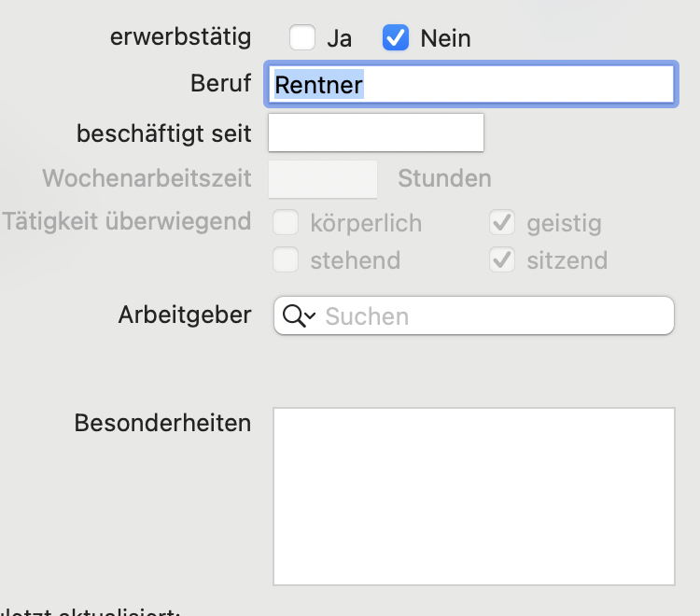Toggle the sitzend checkbox
This screenshot has height=616, width=700.
click(x=502, y=259)
